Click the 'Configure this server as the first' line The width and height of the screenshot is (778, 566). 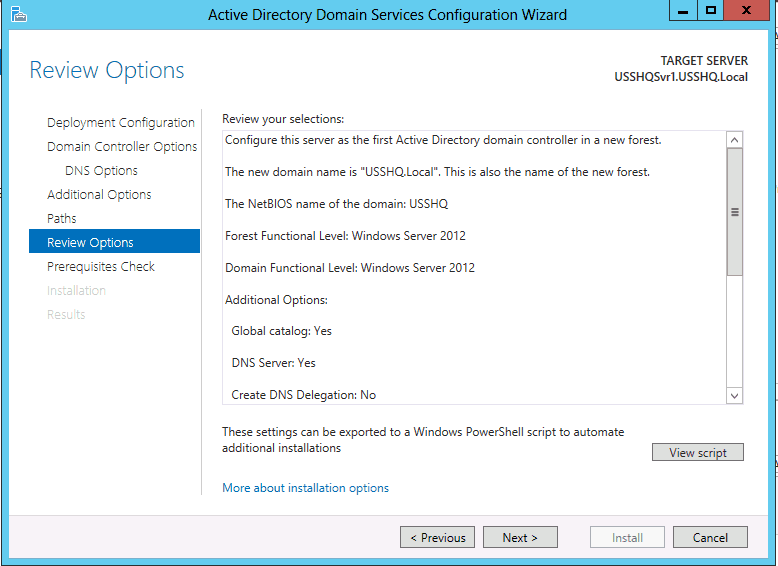point(443,140)
